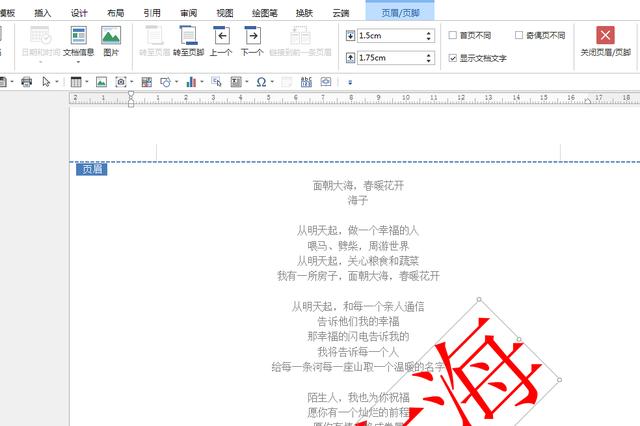Jump to footer using 转至页脚

click(189, 40)
